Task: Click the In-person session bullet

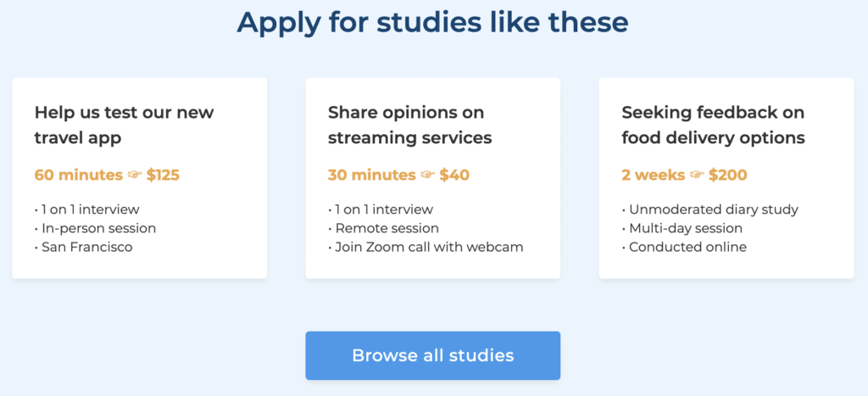Action: point(96,228)
